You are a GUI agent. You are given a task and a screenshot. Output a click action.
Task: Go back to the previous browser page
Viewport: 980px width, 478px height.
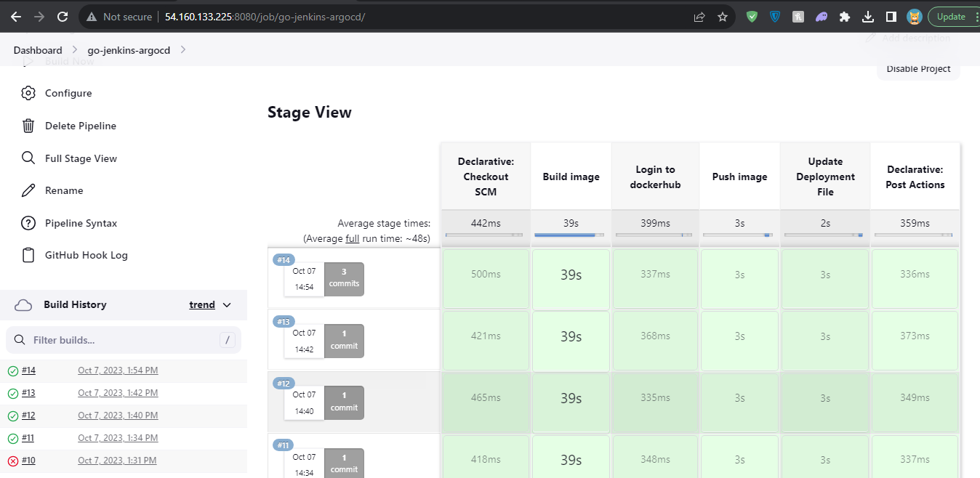pos(16,17)
